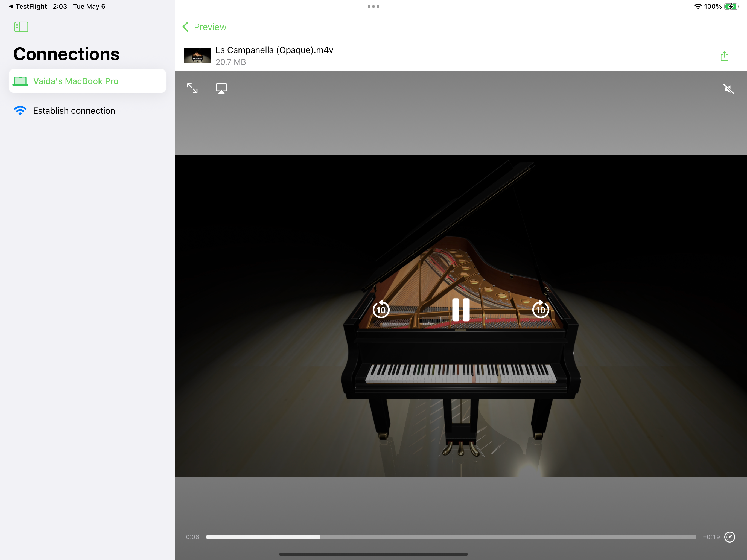Click the blue Wi-Fi connection icon
Viewport: 747px width, 560px height.
tap(20, 111)
